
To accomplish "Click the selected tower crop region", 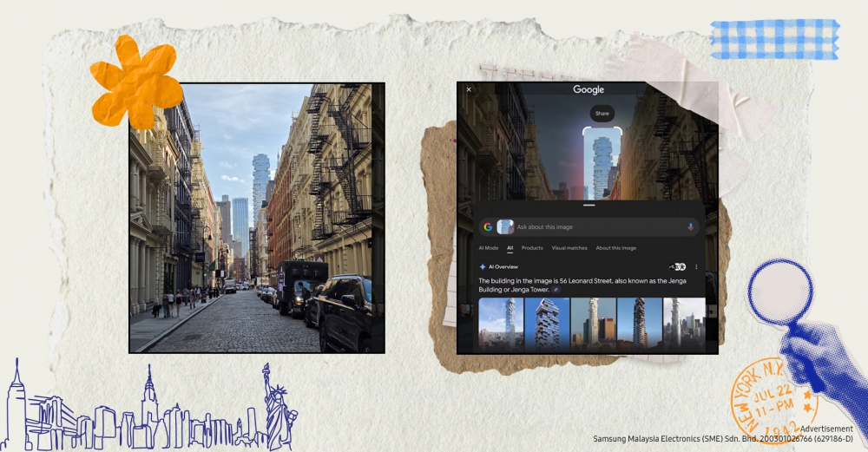I will (602, 163).
